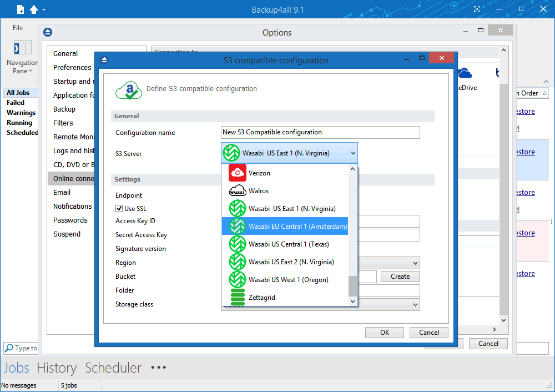Open Email options page

[62, 192]
